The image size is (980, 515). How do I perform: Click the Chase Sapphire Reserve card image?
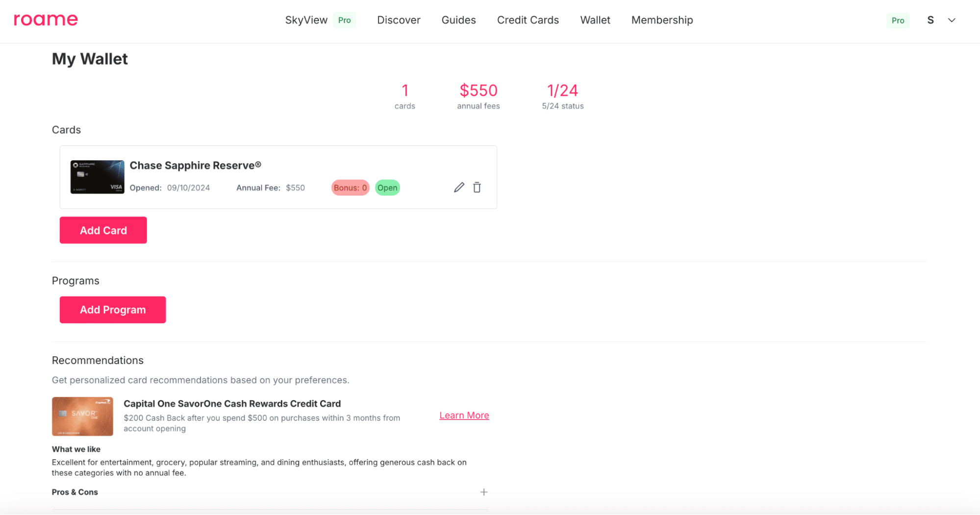tap(97, 177)
